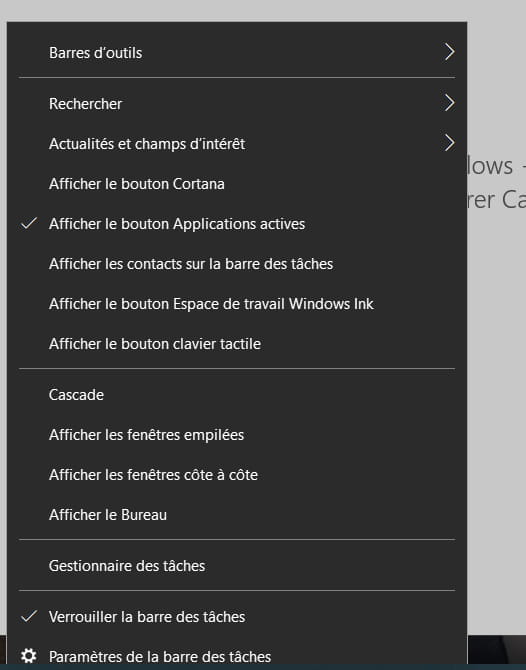Viewport: 526px width, 670px height.
Task: Enable Afficher le bouton Cortana
Action: (237, 184)
